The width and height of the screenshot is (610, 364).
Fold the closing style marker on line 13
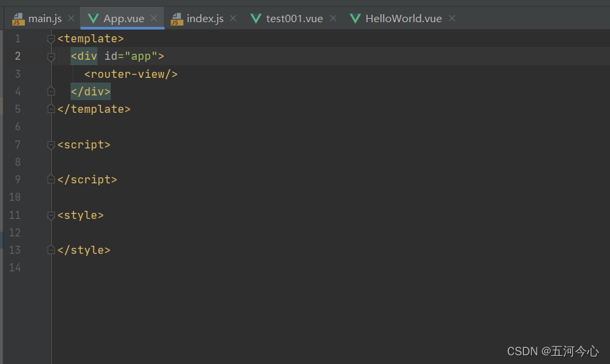point(51,250)
